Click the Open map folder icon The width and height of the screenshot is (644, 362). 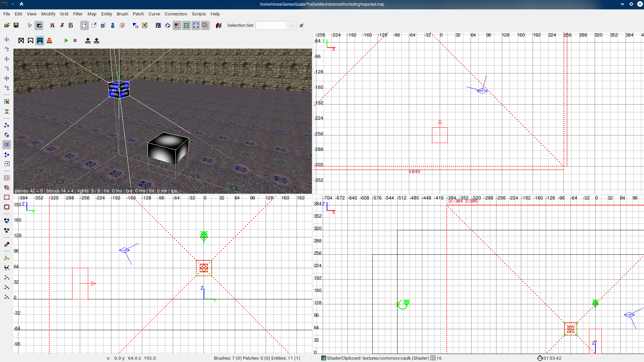(x=7, y=25)
